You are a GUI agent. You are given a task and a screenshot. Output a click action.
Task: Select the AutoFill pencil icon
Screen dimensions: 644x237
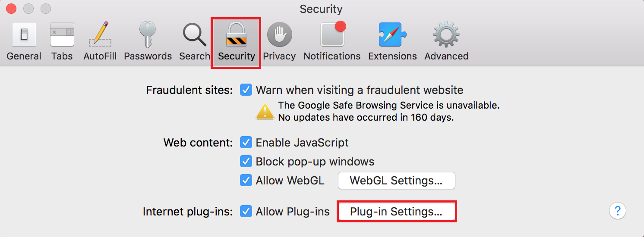point(100,34)
